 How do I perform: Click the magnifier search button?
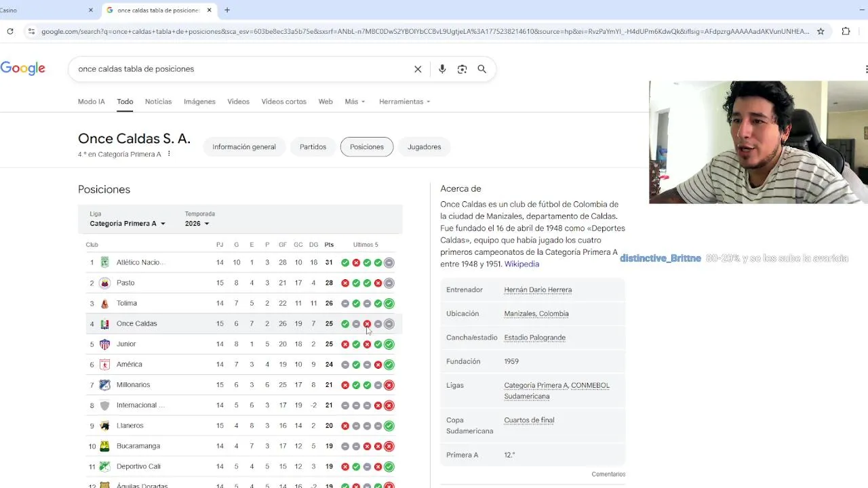pos(481,69)
